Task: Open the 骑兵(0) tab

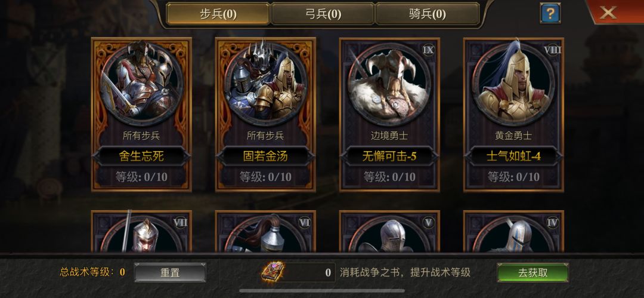Action: pyautogui.click(x=428, y=14)
